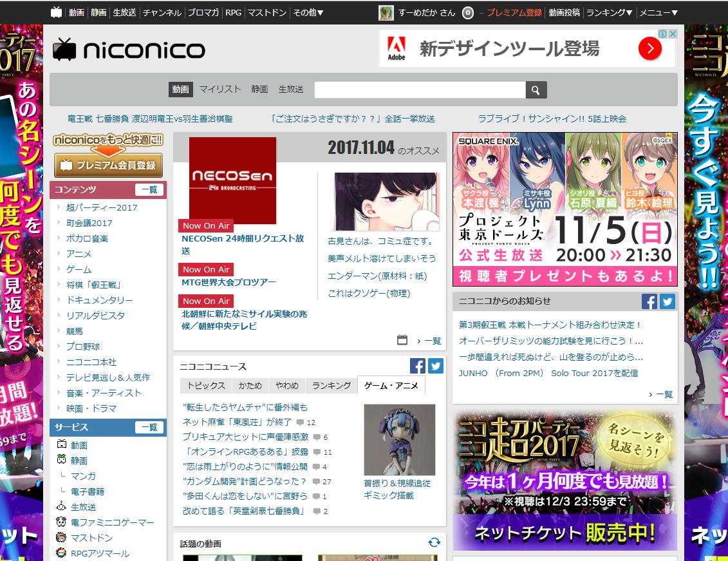Open 古見さんは、コミュ症です。 link
728x561 pixels.
380,241
